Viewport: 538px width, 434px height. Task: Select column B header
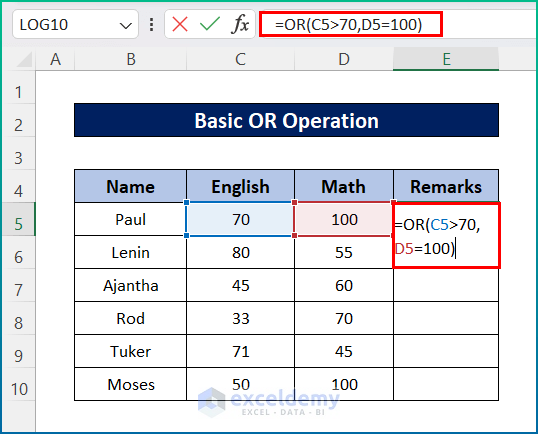click(131, 59)
